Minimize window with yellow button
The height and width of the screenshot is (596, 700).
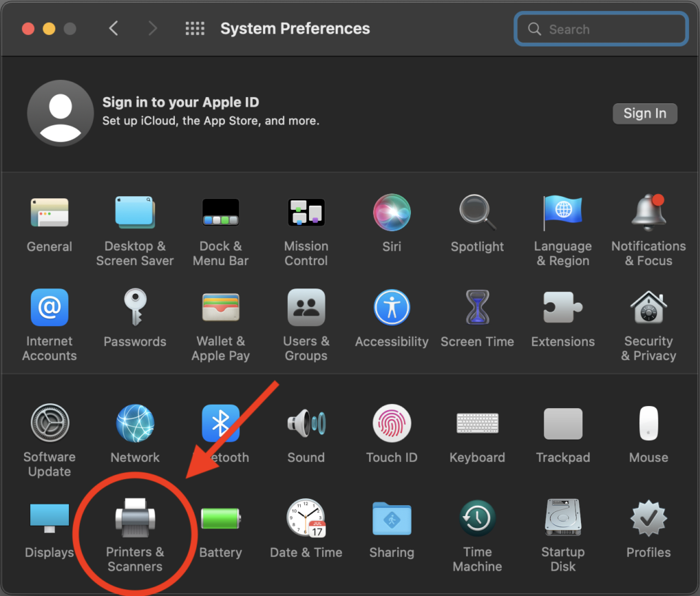49,29
